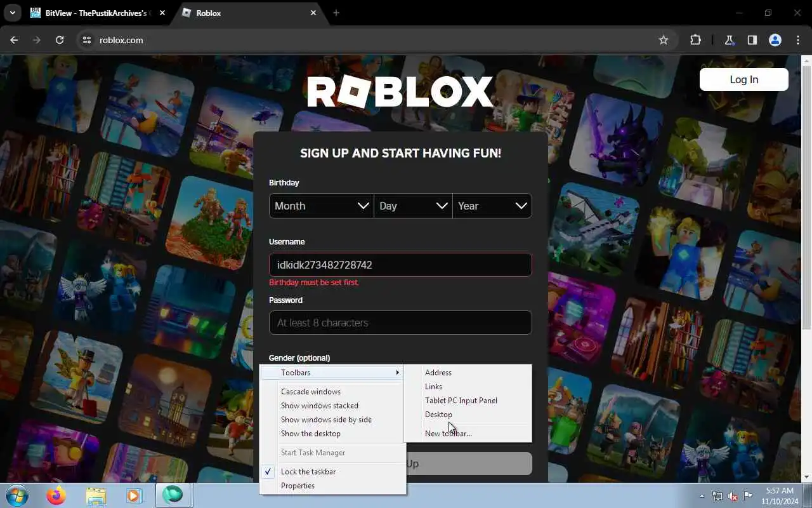812x508 pixels.
Task: Show hidden tray icons arrow
Action: click(x=702, y=496)
